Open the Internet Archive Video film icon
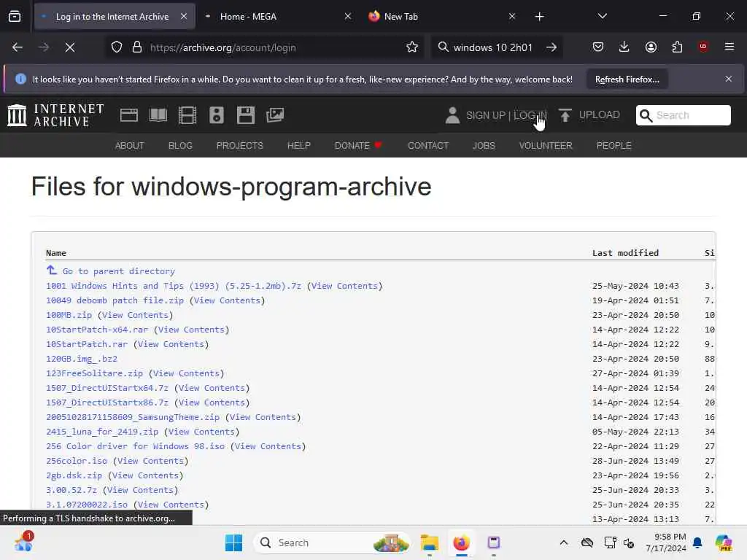 (187, 115)
